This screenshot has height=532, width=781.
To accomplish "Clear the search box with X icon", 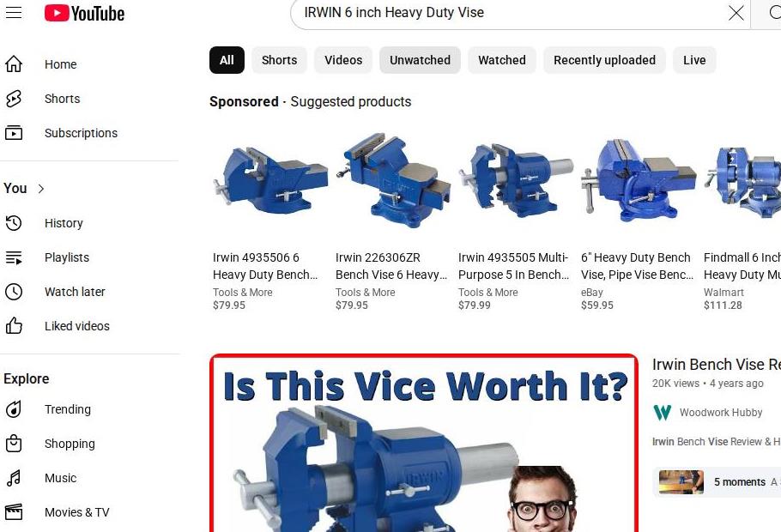I will tap(736, 13).
